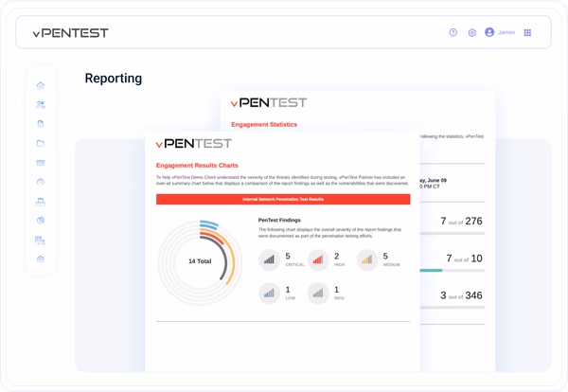The height and width of the screenshot is (392, 568).
Task: Click the Engagement Statistics heading
Action: [264, 124]
